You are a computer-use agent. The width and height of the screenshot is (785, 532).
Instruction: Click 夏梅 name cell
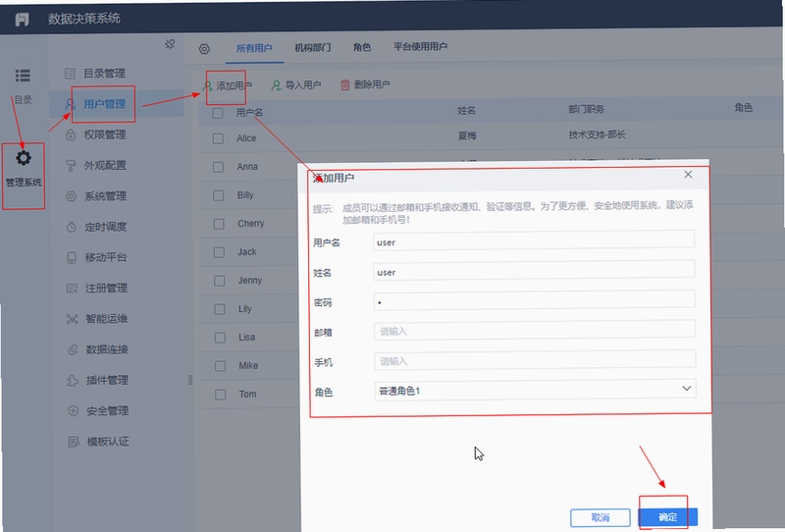467,135
